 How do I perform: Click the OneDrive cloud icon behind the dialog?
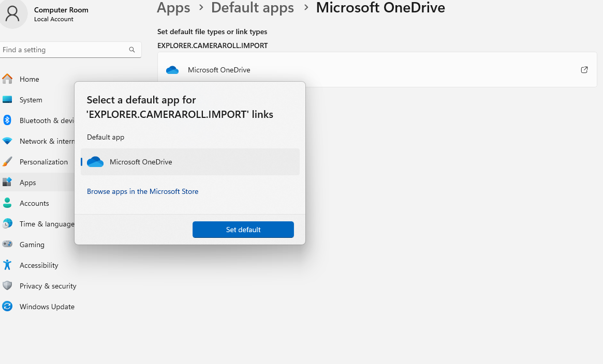point(172,70)
